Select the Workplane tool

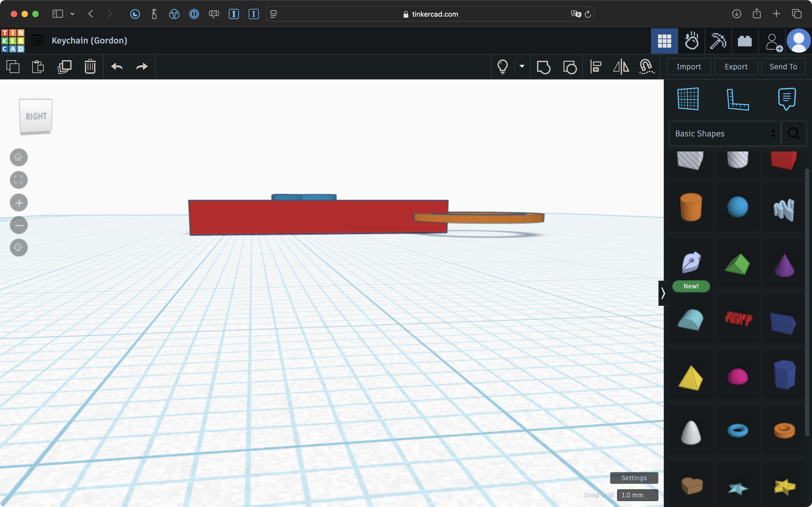point(688,99)
